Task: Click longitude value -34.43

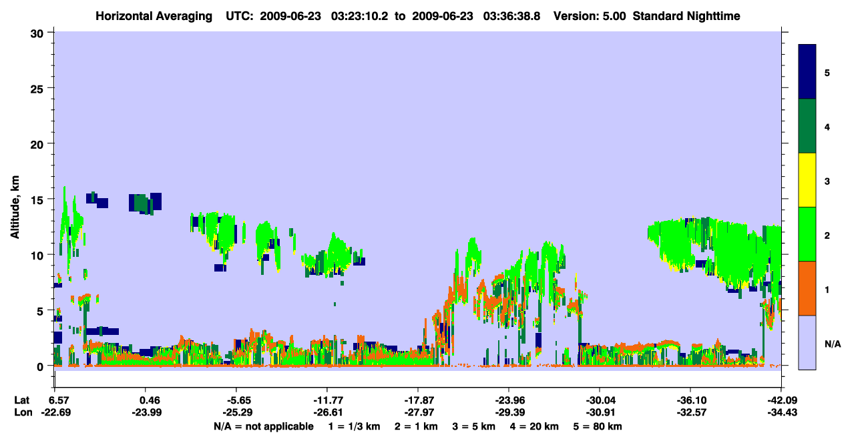Action: [x=781, y=413]
